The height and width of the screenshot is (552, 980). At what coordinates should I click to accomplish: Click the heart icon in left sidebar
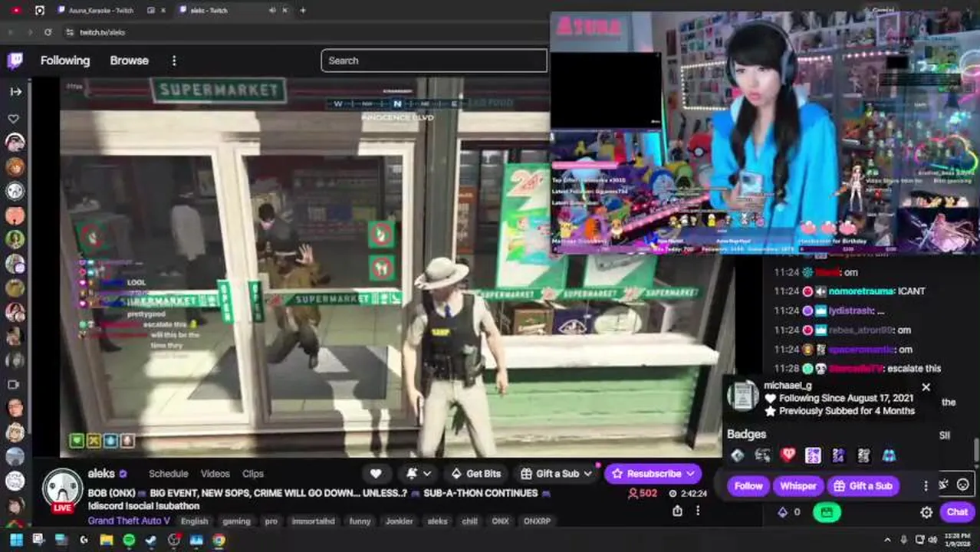click(14, 119)
